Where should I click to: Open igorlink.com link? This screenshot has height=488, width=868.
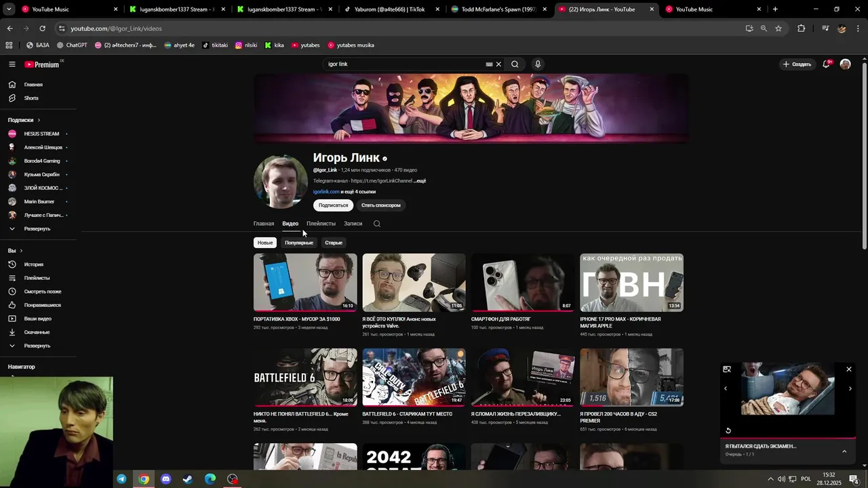pos(326,192)
